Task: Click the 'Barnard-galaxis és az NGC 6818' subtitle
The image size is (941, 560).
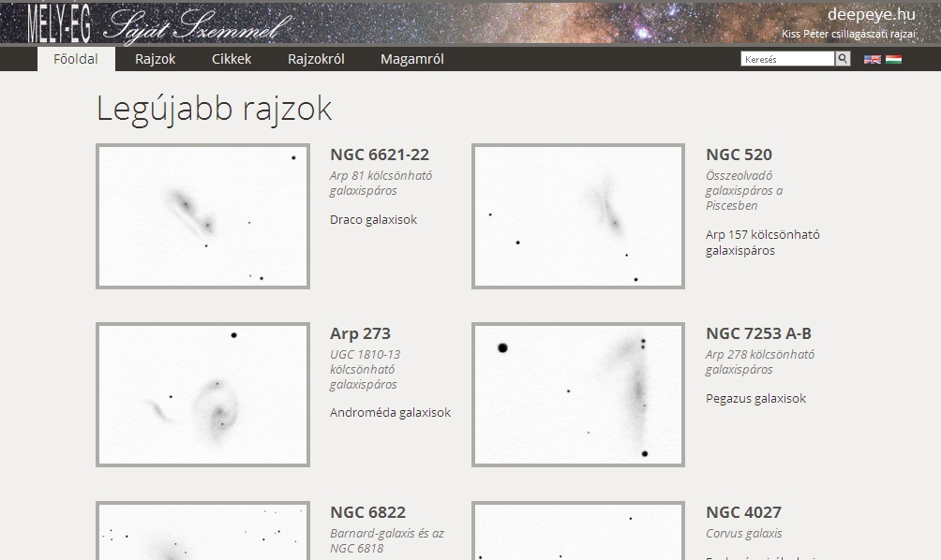Action: (x=386, y=541)
